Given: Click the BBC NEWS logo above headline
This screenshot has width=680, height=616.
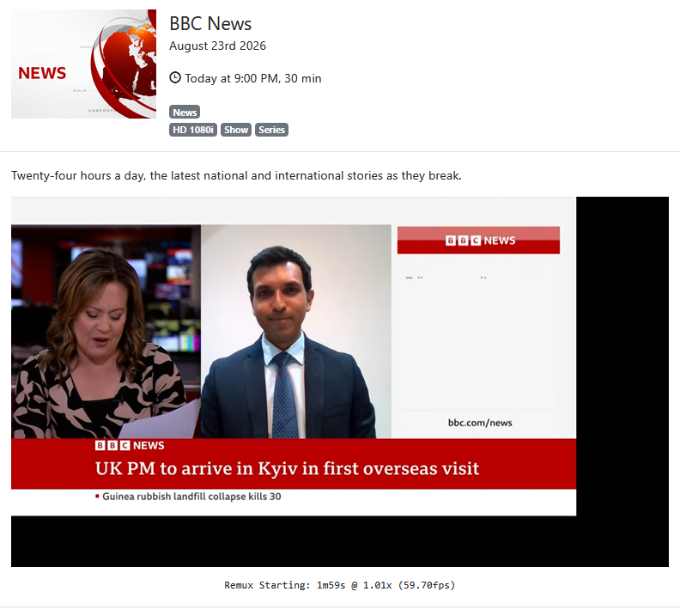Looking at the screenshot, I should (x=131, y=446).
